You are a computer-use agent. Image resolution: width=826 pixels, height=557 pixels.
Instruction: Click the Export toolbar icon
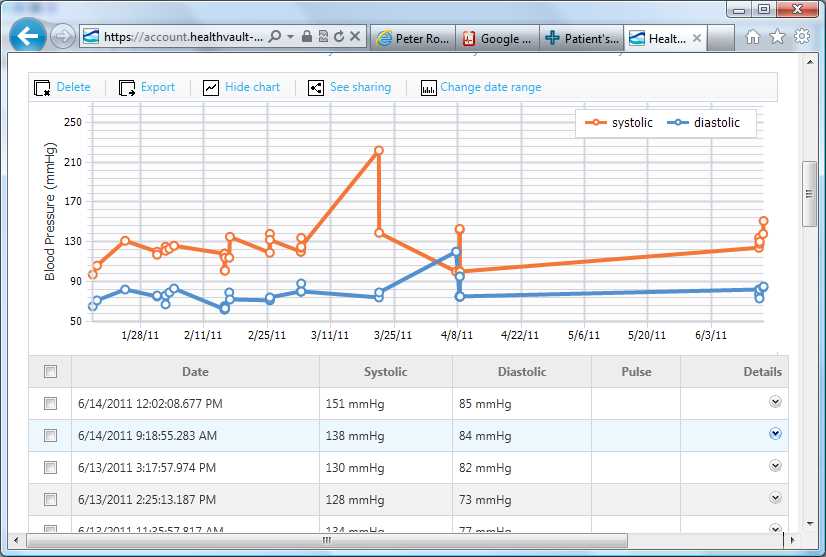[x=127, y=87]
